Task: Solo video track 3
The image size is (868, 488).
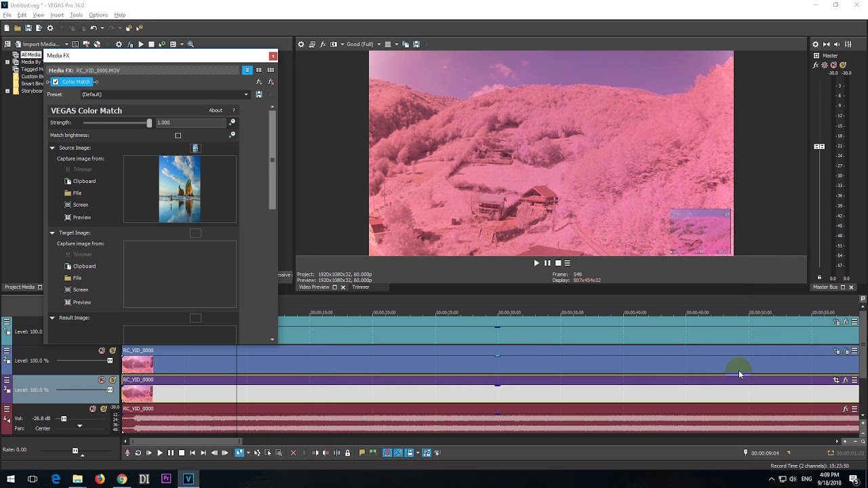Action: (x=113, y=380)
